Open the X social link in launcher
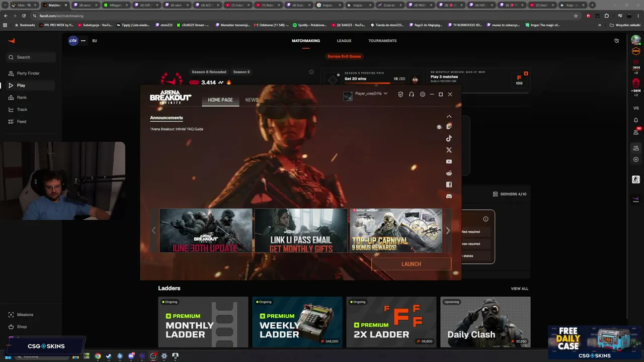 coord(449,150)
